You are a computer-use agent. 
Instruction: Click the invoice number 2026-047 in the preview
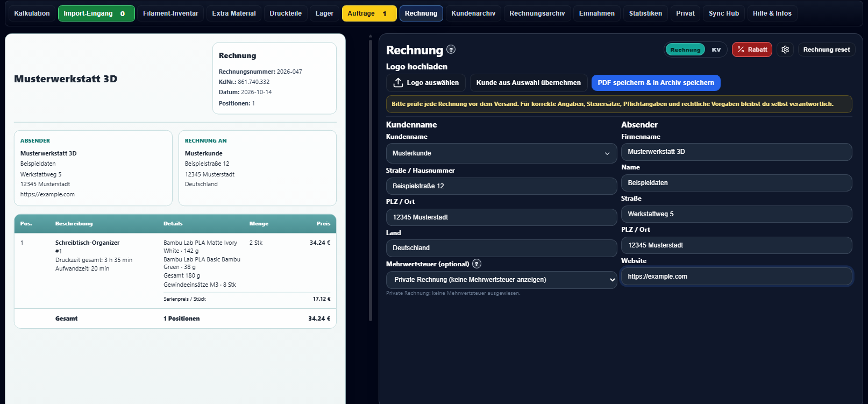pyautogui.click(x=289, y=72)
